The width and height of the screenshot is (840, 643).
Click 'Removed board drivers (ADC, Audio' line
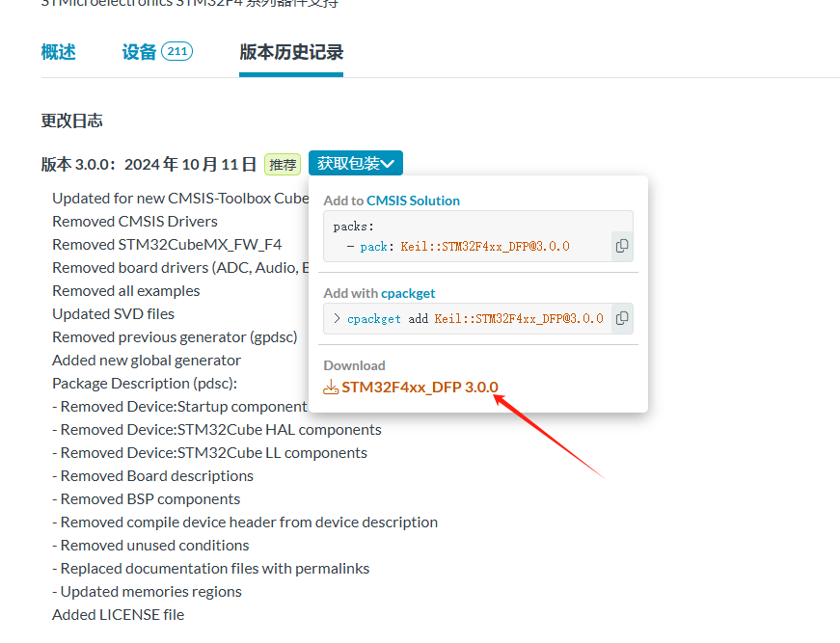click(x=180, y=268)
